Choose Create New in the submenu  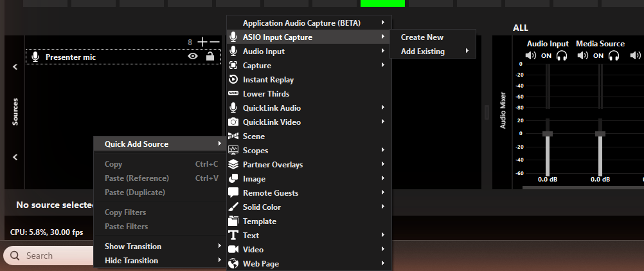tap(433, 37)
